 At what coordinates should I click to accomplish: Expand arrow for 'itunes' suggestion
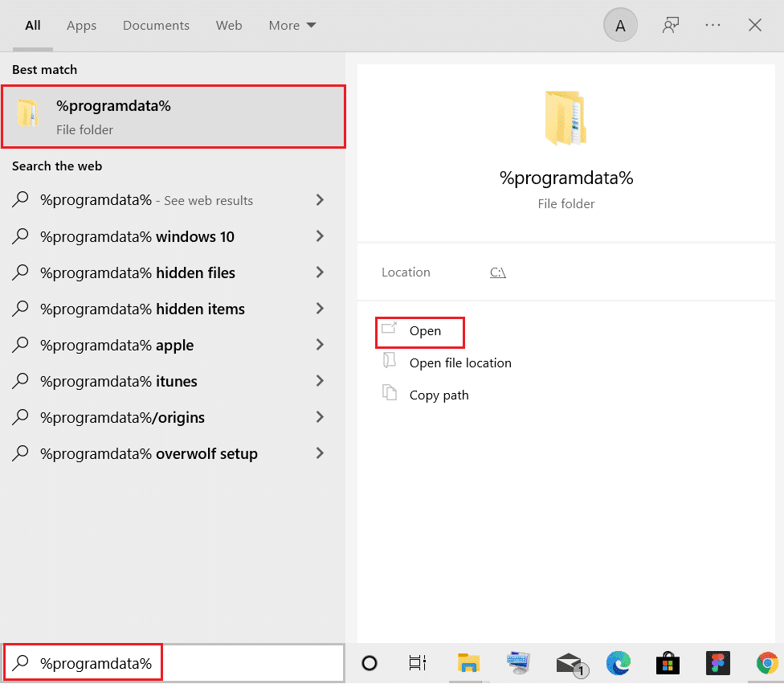click(x=320, y=381)
